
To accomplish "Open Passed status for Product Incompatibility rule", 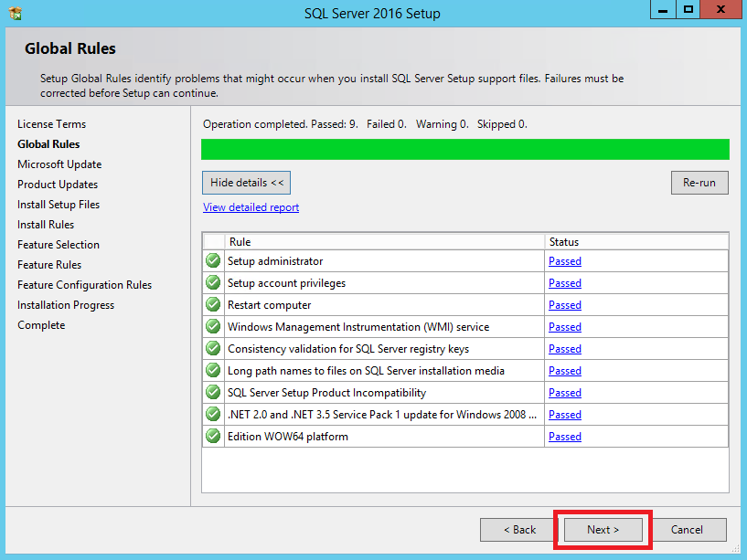I will click(x=565, y=393).
